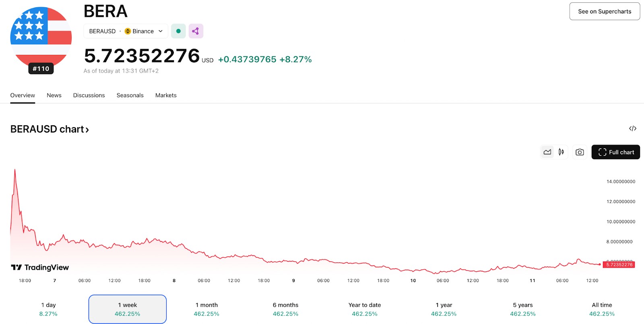Select the 1 week range
Image resolution: width=644 pixels, height=324 pixels.
click(128, 309)
